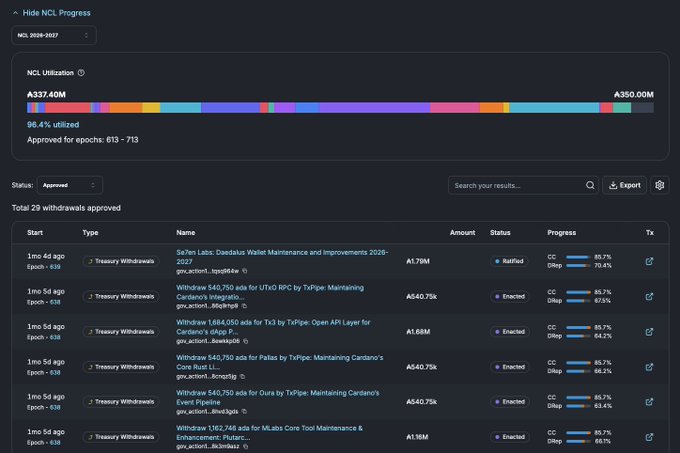Copy gov action ID of UTxO RPC row
The width and height of the screenshot is (680, 453).
pos(244,306)
